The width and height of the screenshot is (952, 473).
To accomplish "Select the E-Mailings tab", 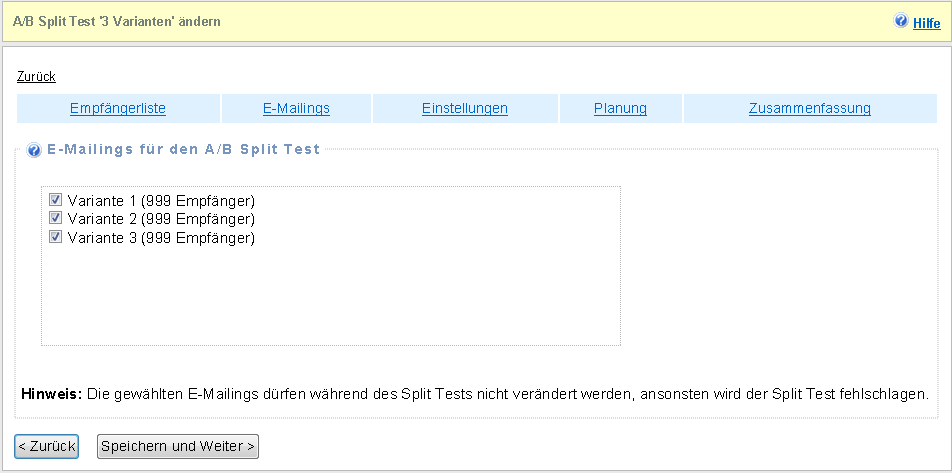I will click(296, 108).
